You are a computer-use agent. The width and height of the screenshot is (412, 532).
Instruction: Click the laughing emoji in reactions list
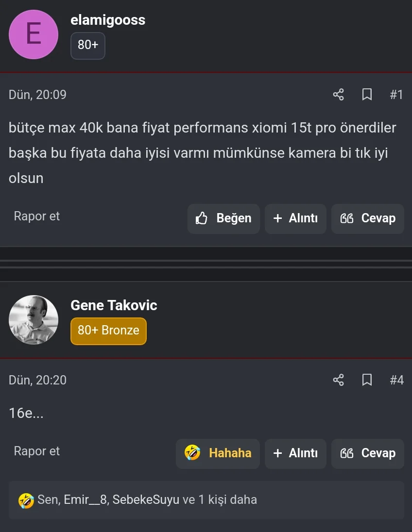pyautogui.click(x=26, y=500)
